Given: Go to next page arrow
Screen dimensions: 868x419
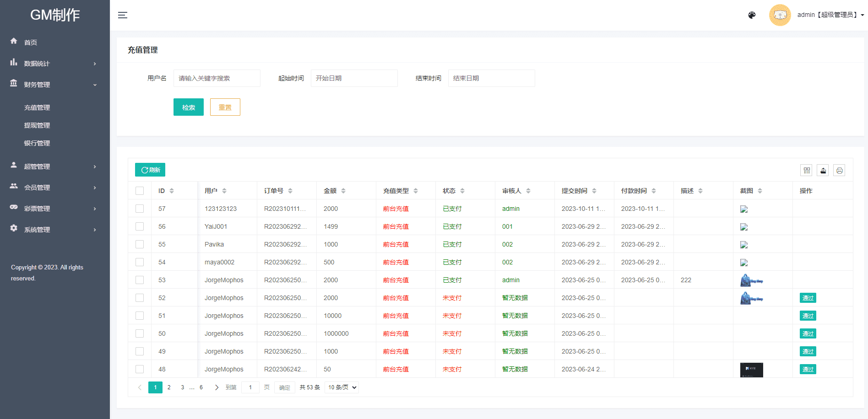Looking at the screenshot, I should click(x=217, y=387).
